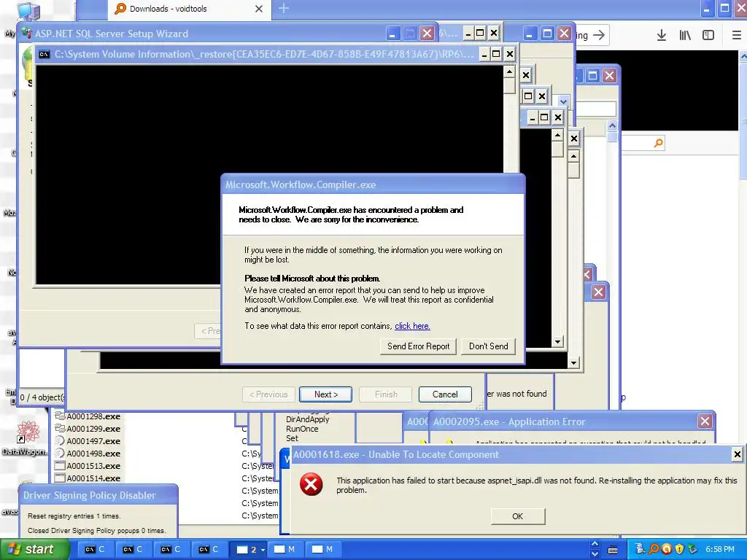Image resolution: width=747 pixels, height=560 pixels.
Task: Maximize the System Volume Information cmd window
Action: [x=496, y=54]
